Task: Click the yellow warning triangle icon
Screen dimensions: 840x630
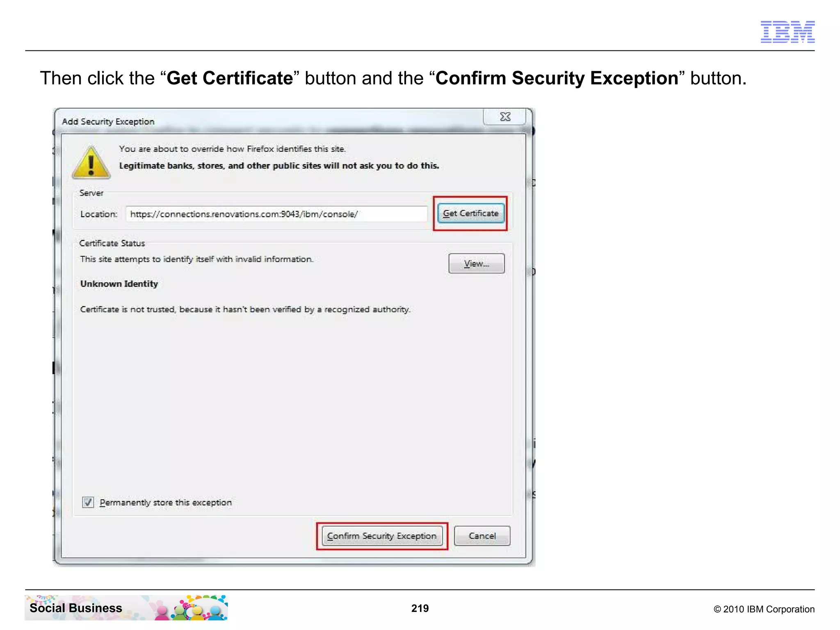Action: pos(91,162)
